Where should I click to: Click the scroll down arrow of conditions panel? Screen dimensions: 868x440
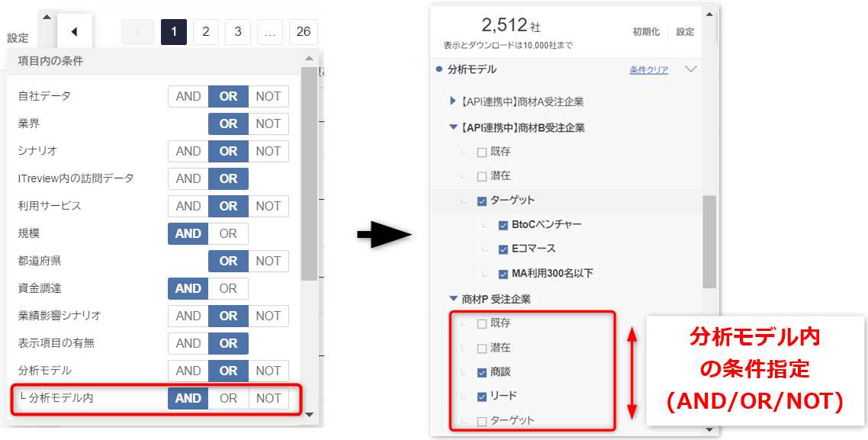309,414
